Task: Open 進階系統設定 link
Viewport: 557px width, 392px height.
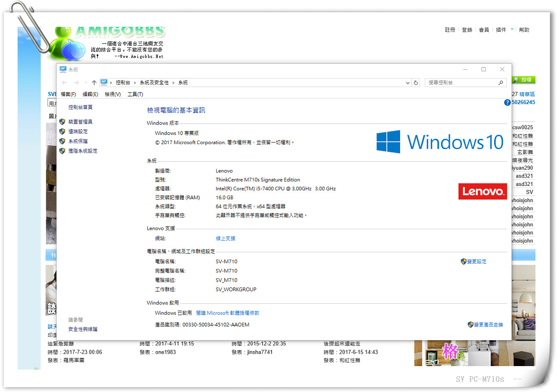Action: pyautogui.click(x=83, y=151)
